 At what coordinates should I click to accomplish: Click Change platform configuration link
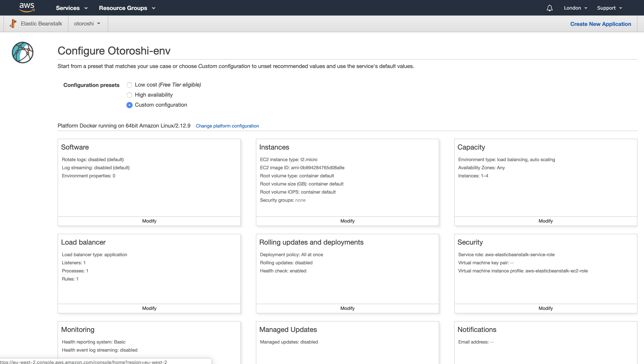[227, 126]
